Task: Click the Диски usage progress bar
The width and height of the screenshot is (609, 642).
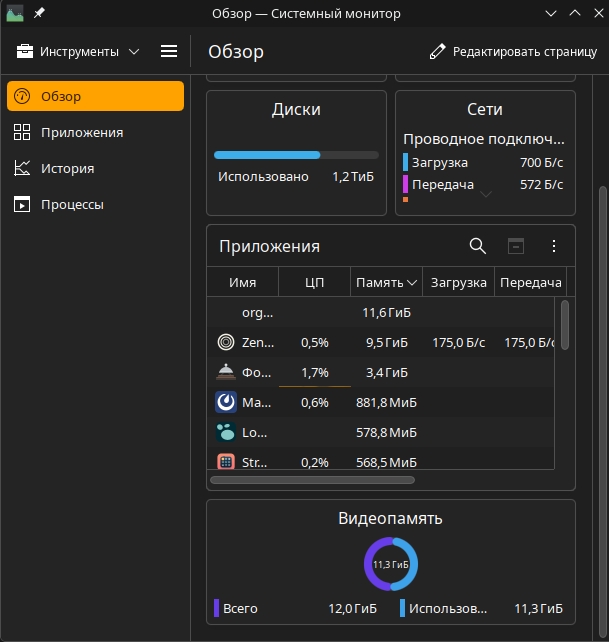Action: pyautogui.click(x=297, y=155)
